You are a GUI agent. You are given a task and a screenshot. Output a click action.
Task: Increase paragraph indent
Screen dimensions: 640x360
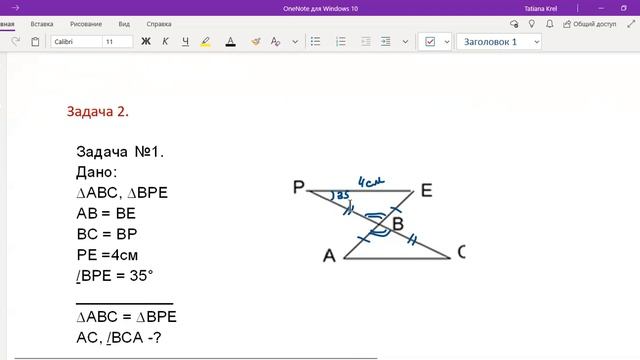pos(386,41)
